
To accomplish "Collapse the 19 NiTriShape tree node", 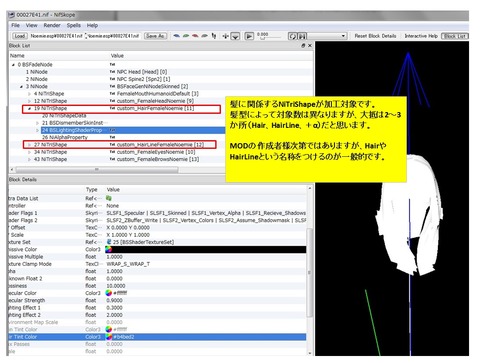I will (x=29, y=109).
